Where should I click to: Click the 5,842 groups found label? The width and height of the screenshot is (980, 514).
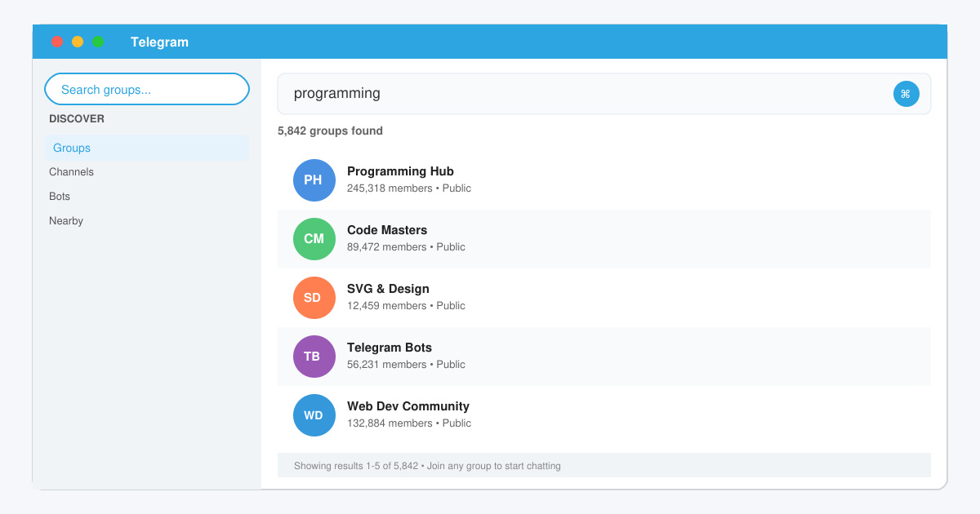coord(330,131)
